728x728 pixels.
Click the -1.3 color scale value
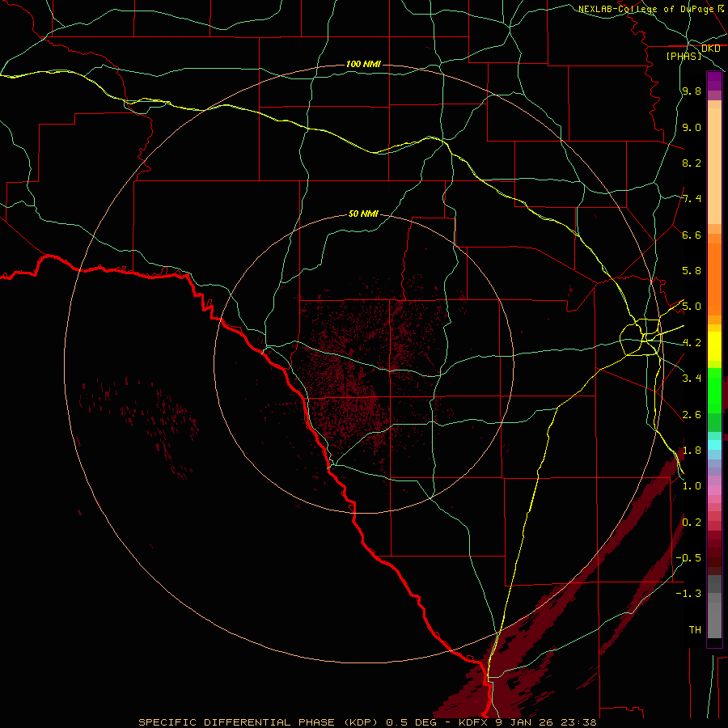coord(689,594)
